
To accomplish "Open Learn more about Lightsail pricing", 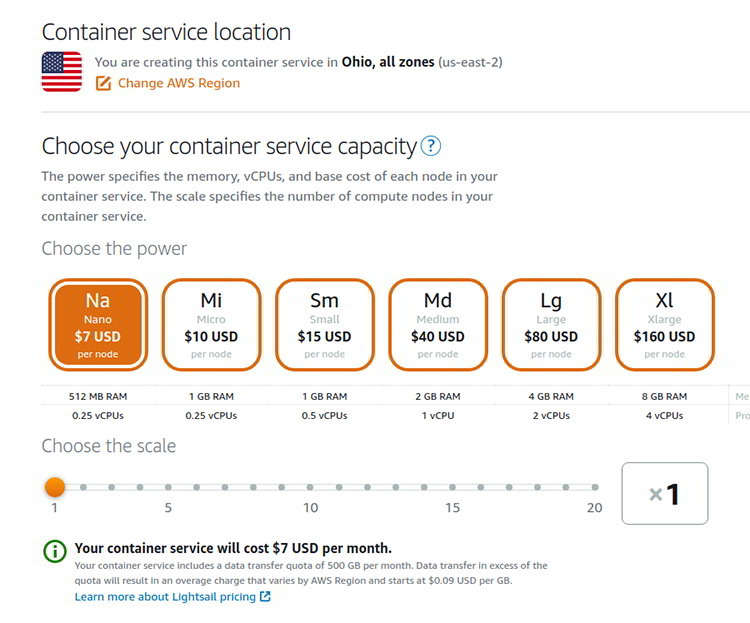I will [165, 597].
